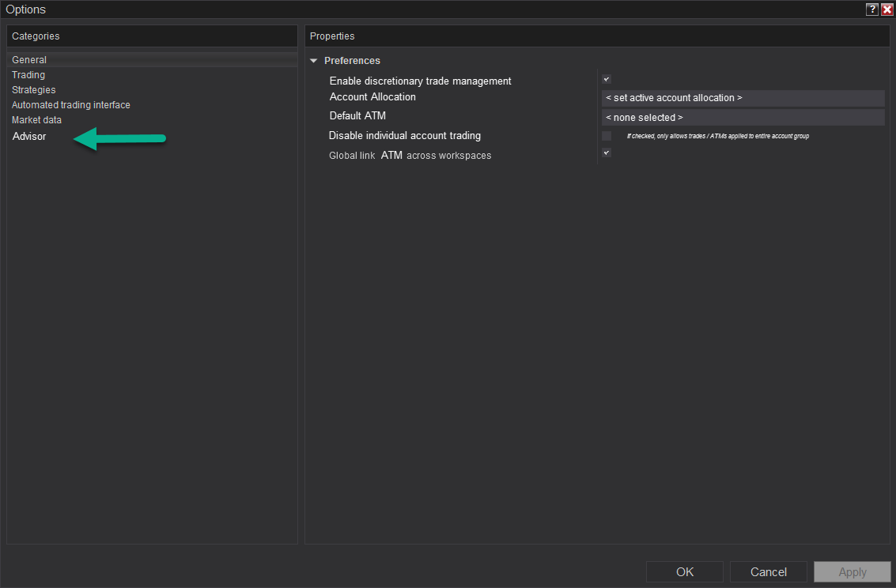
Task: Select the Trading category
Action: click(28, 75)
